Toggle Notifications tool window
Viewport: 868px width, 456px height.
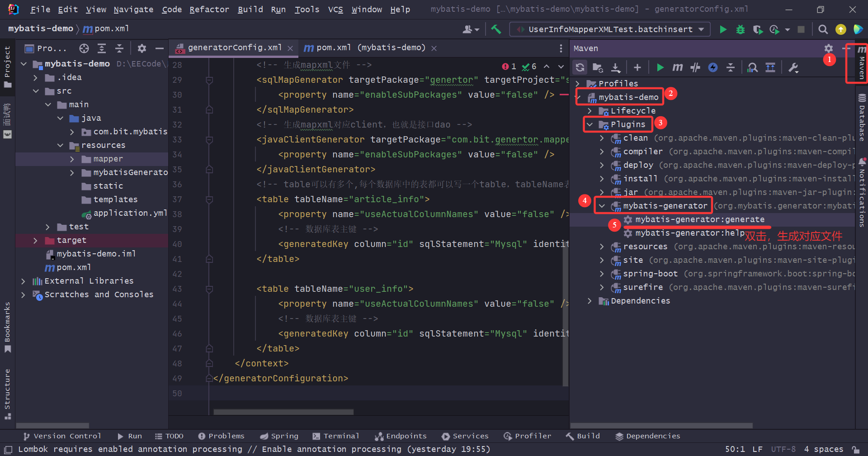pyautogui.click(x=862, y=192)
